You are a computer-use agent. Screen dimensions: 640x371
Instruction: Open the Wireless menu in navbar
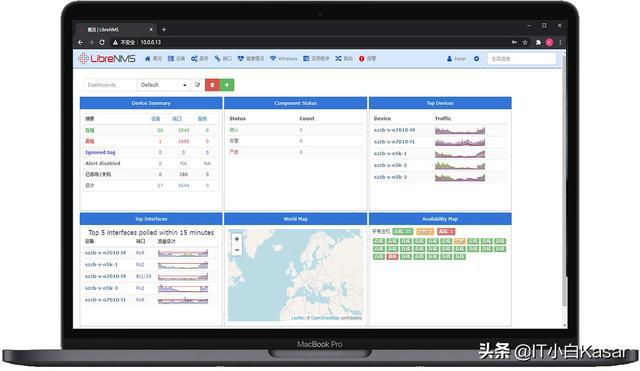(284, 59)
